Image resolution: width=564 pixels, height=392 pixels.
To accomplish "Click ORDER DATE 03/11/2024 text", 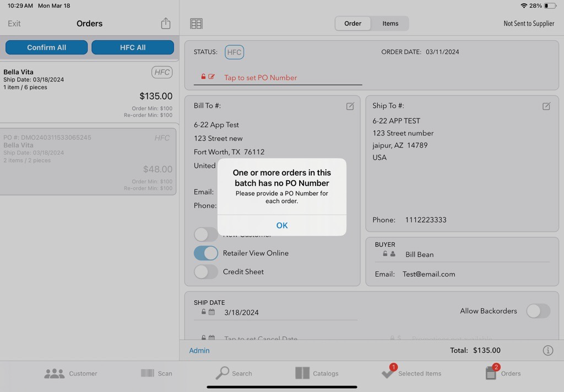I will [420, 52].
